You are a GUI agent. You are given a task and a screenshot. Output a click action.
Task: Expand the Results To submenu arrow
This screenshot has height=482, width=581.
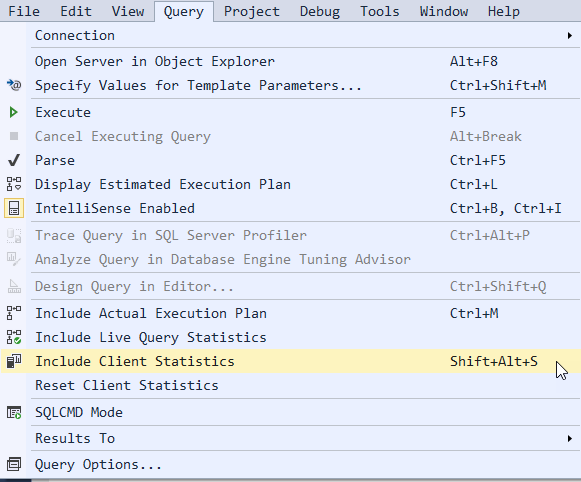(570, 439)
